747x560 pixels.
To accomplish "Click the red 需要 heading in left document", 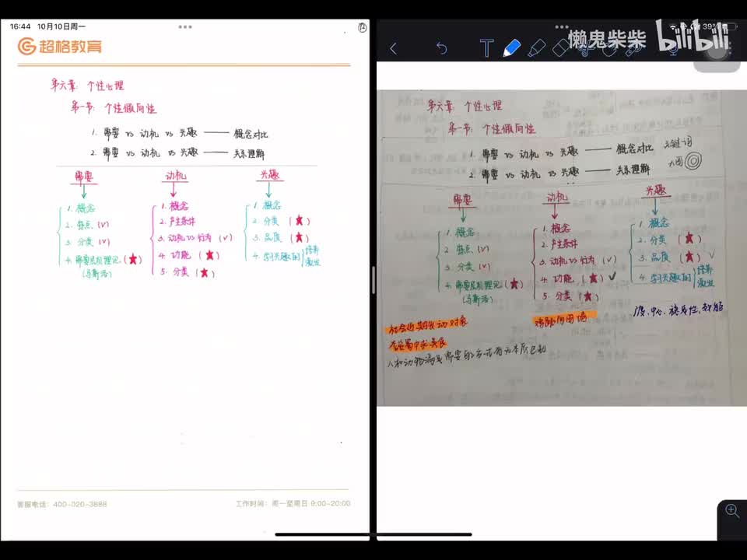I will (x=84, y=177).
